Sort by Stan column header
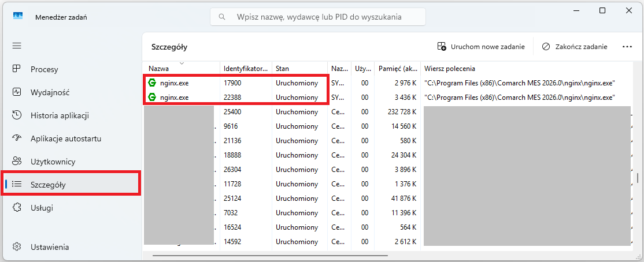644x262 pixels. tap(299, 69)
